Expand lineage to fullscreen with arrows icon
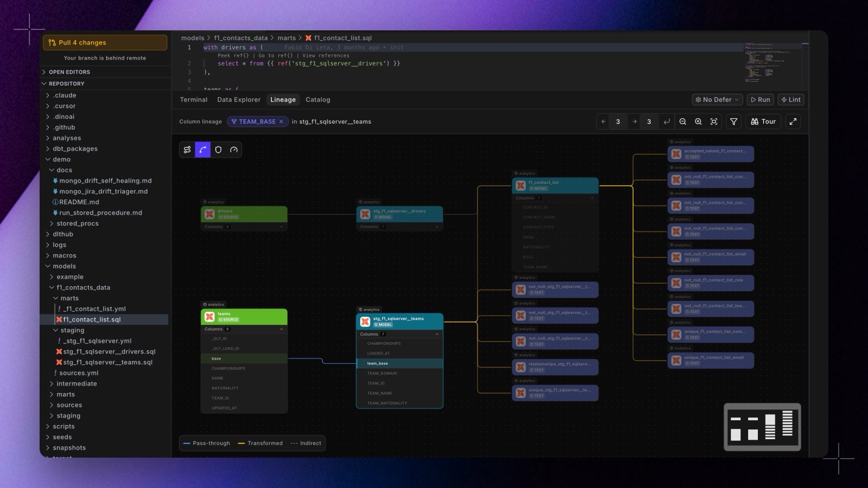The height and width of the screenshot is (488, 868). pyautogui.click(x=793, y=121)
